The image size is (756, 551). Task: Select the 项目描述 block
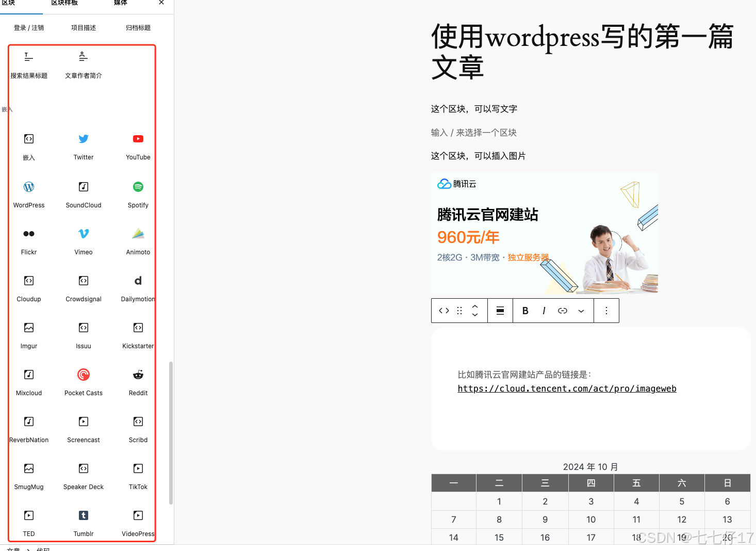point(84,28)
